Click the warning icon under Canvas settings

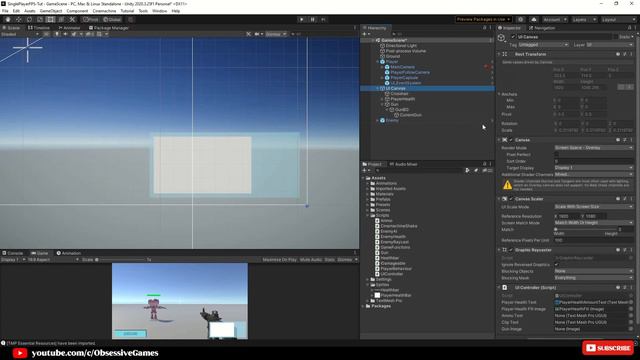pyautogui.click(x=507, y=185)
